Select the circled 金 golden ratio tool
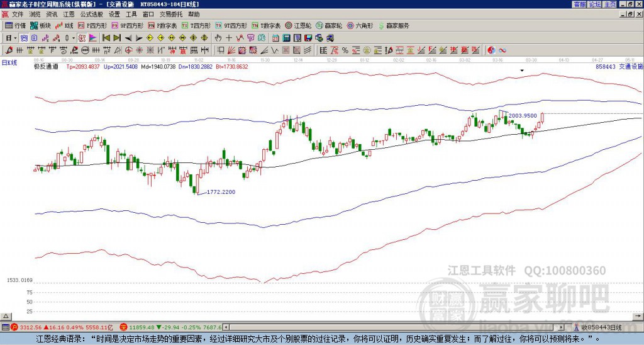 point(367,50)
